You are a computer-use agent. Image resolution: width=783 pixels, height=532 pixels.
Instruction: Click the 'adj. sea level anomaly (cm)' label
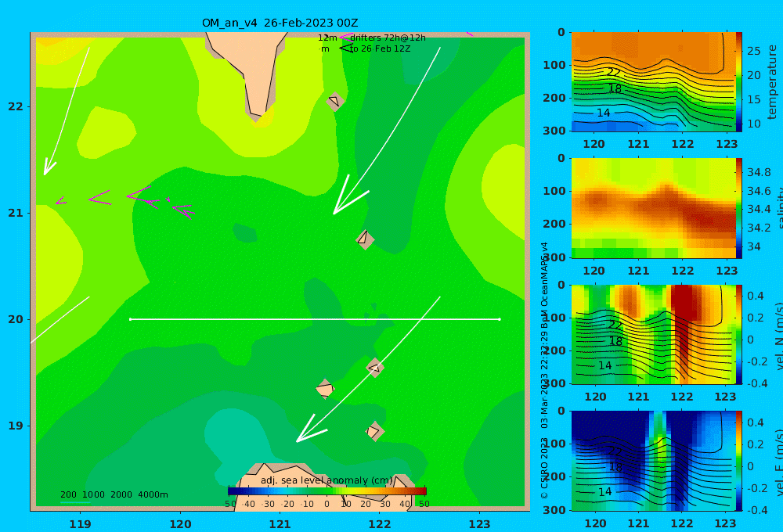[327, 480]
